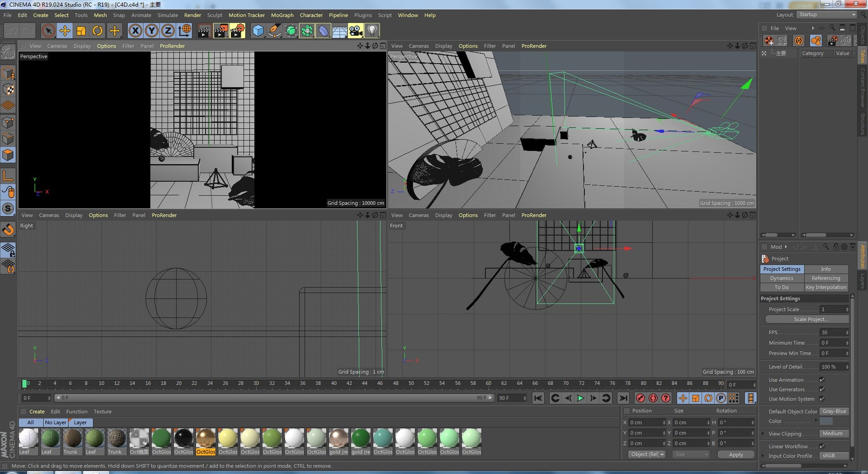Image resolution: width=868 pixels, height=474 pixels.
Task: Disable Use Generators checkbox
Action: [x=822, y=389]
